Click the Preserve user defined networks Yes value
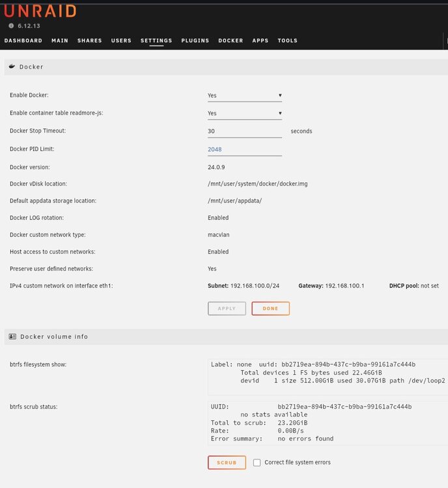448x488 pixels. (x=212, y=269)
